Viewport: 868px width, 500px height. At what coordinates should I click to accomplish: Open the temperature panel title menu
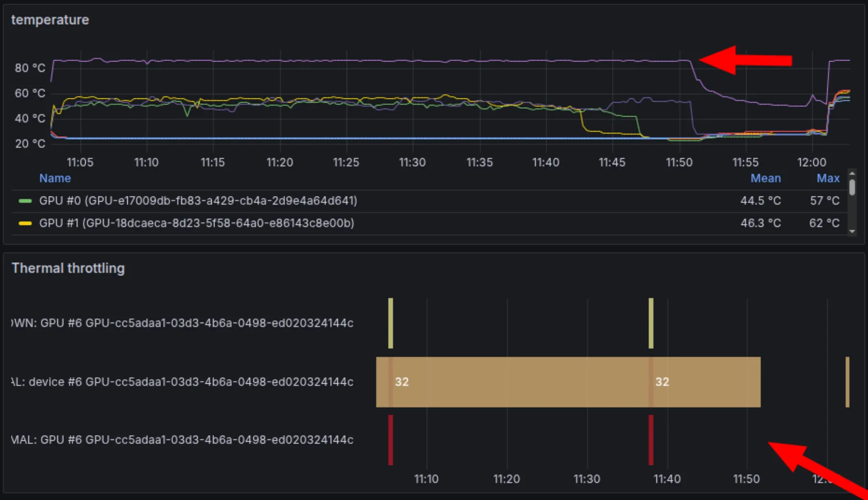point(50,20)
